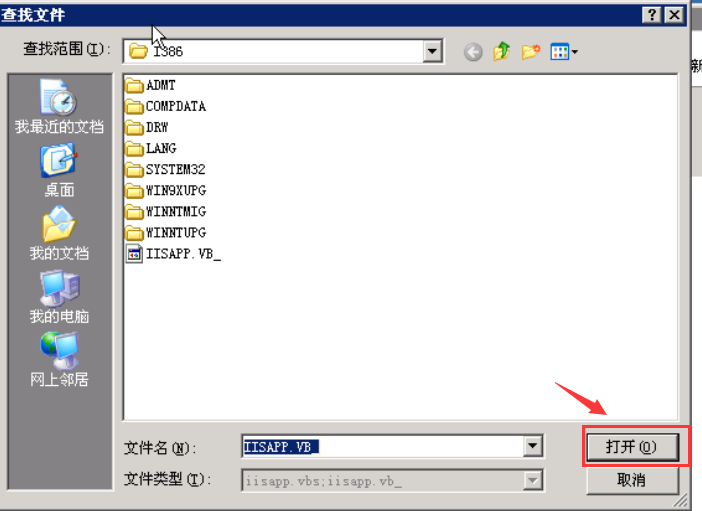Click the 取消 cancel button
This screenshot has height=511, width=702.
(632, 480)
